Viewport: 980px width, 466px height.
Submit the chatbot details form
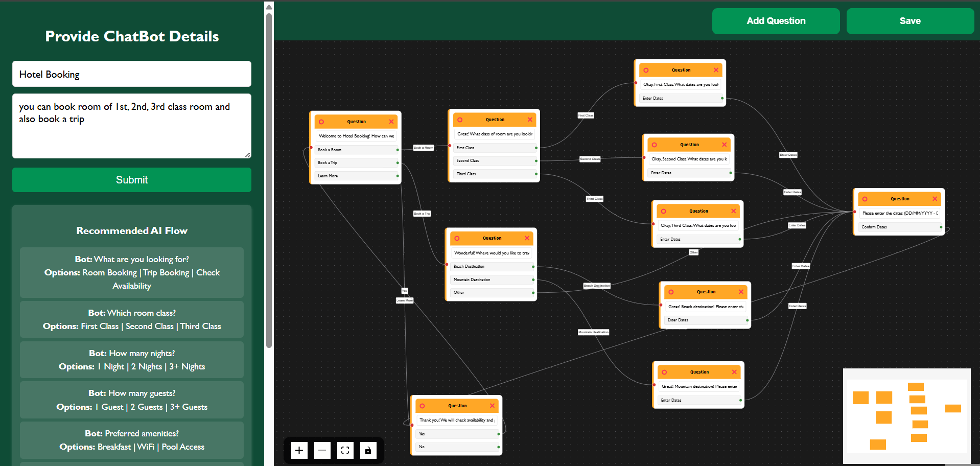[x=132, y=180]
